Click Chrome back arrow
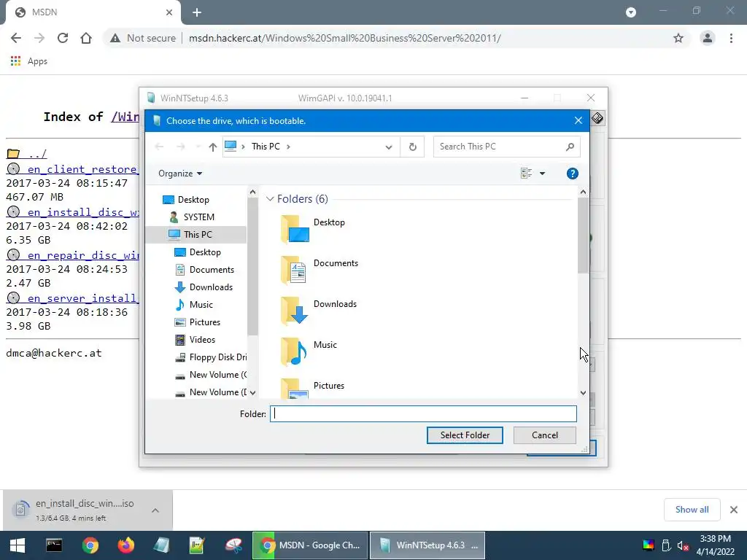 (x=16, y=38)
